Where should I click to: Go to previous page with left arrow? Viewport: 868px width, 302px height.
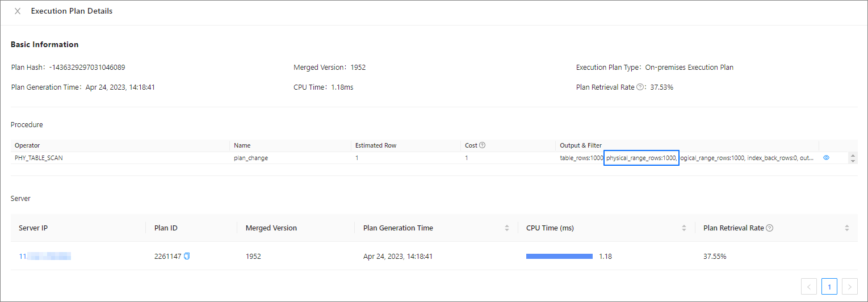pyautogui.click(x=809, y=287)
